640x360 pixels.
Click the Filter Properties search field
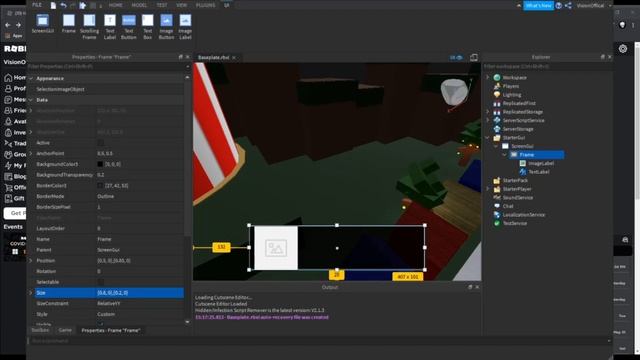tap(106, 67)
